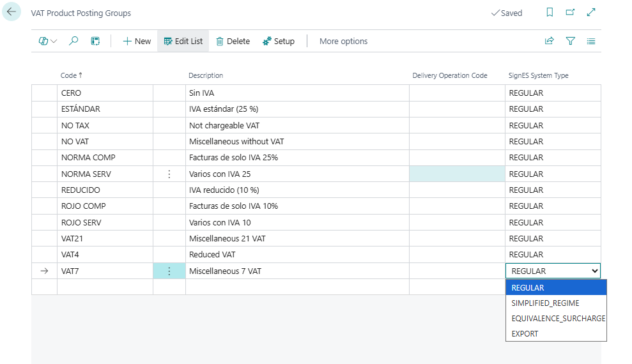This screenshot has height=364, width=632.
Task: Click the back arrow button
Action: coord(12,12)
